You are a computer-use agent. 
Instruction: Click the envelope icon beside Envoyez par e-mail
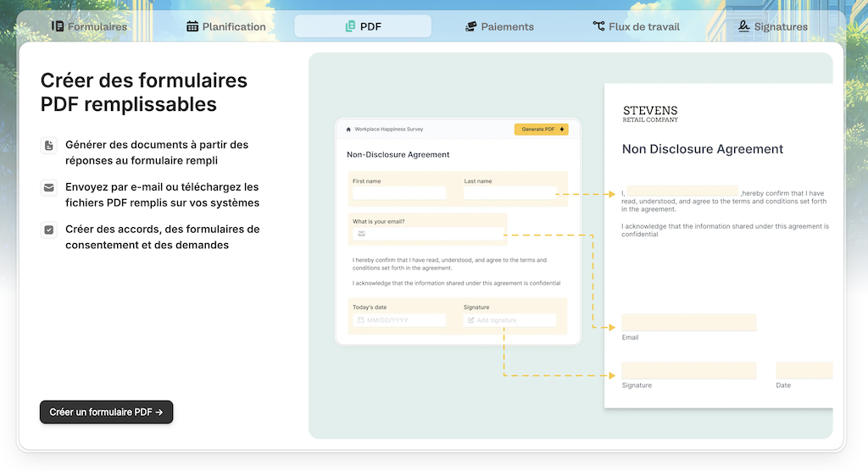pos(49,187)
